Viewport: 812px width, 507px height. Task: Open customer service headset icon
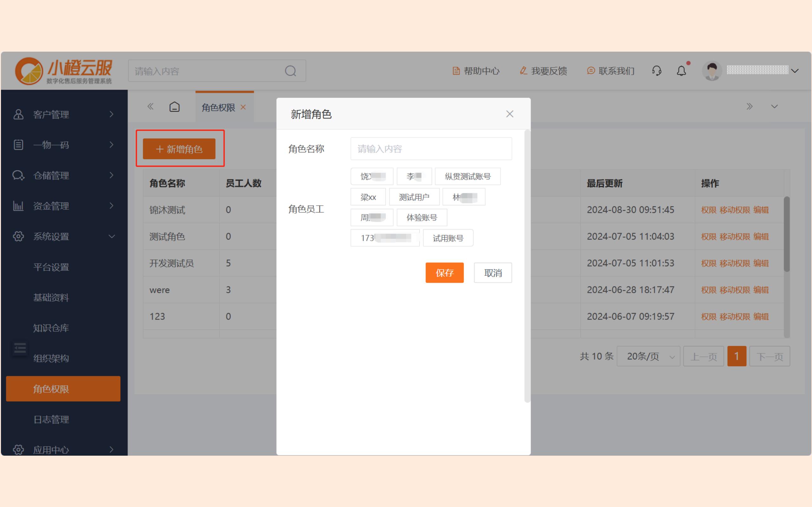click(656, 71)
